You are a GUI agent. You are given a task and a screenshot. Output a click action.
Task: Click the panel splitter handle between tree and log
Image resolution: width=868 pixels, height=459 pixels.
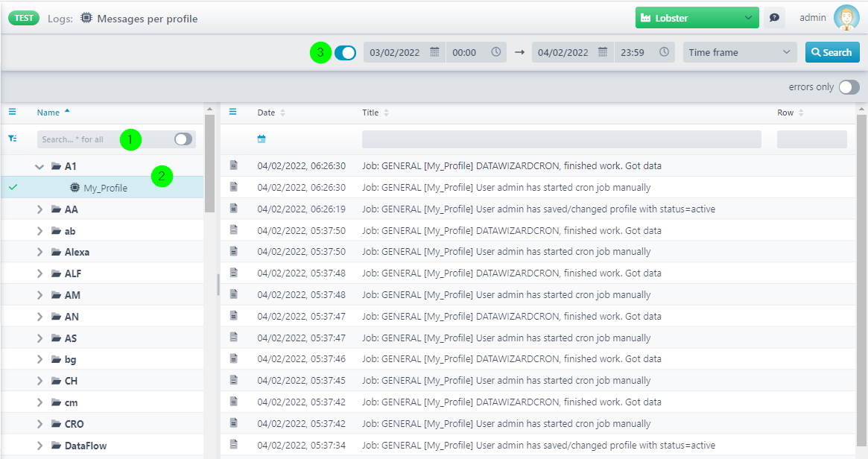click(218, 284)
